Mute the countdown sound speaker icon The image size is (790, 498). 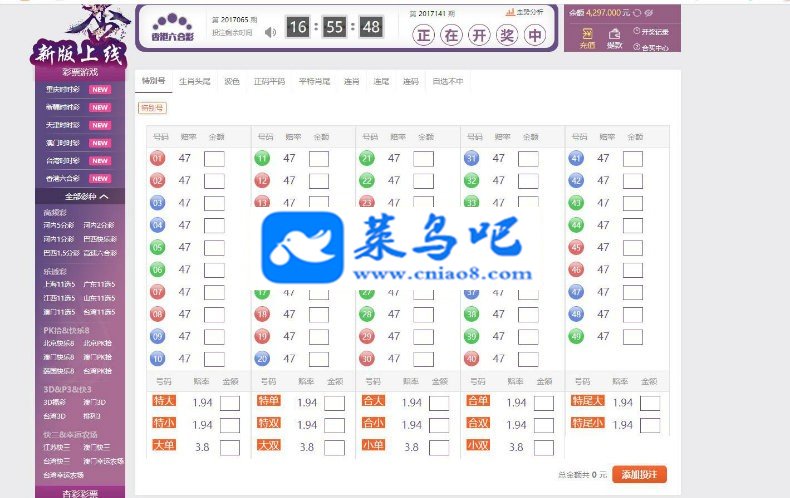pyautogui.click(x=271, y=32)
